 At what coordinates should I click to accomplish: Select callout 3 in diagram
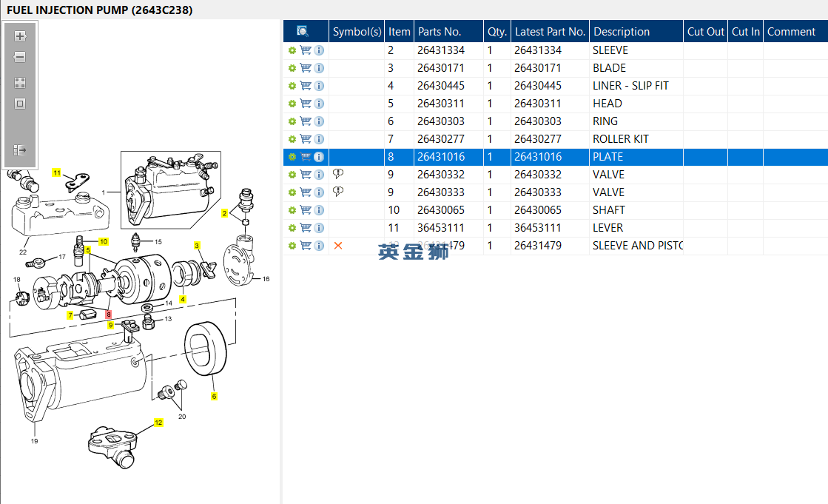[197, 246]
